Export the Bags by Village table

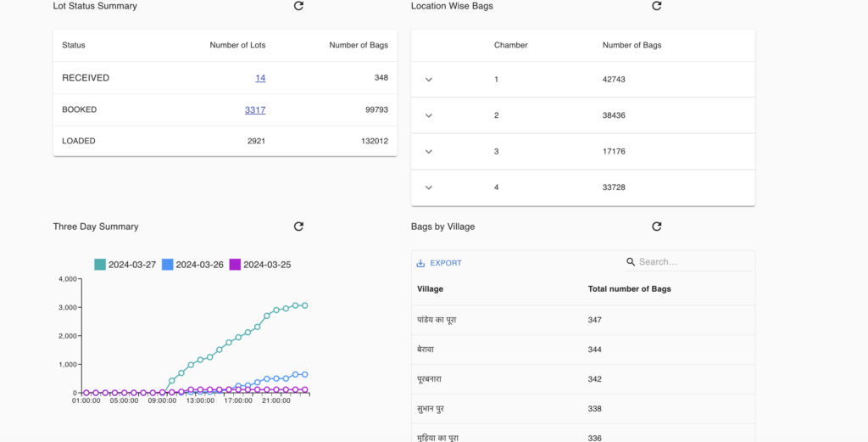tap(439, 263)
